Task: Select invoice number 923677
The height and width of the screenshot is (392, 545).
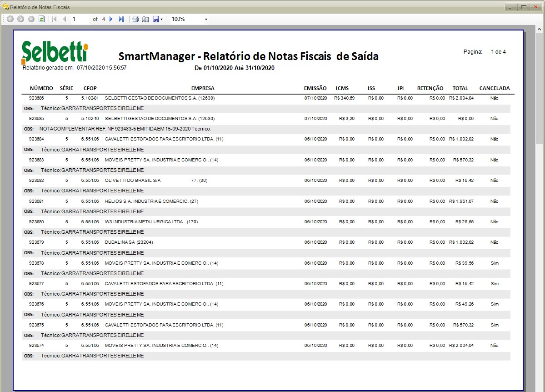Action: (x=36, y=284)
